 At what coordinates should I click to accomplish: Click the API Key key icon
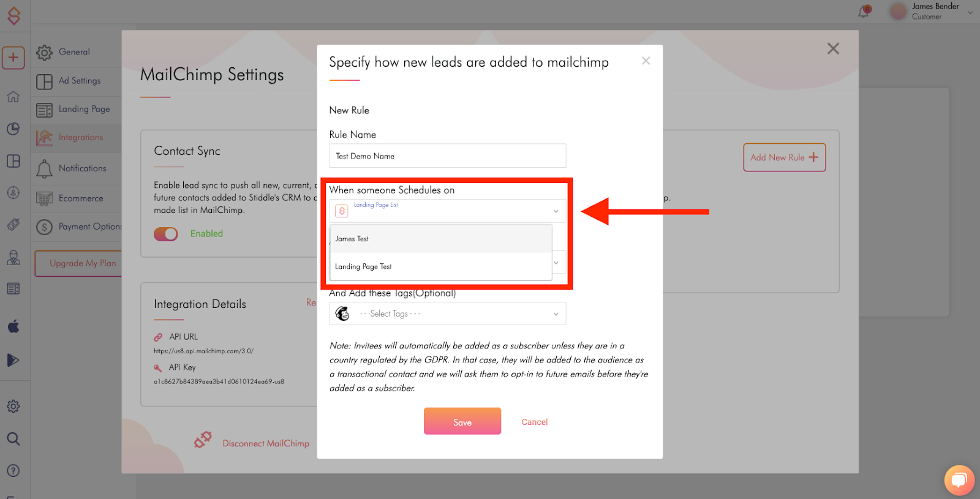(158, 367)
